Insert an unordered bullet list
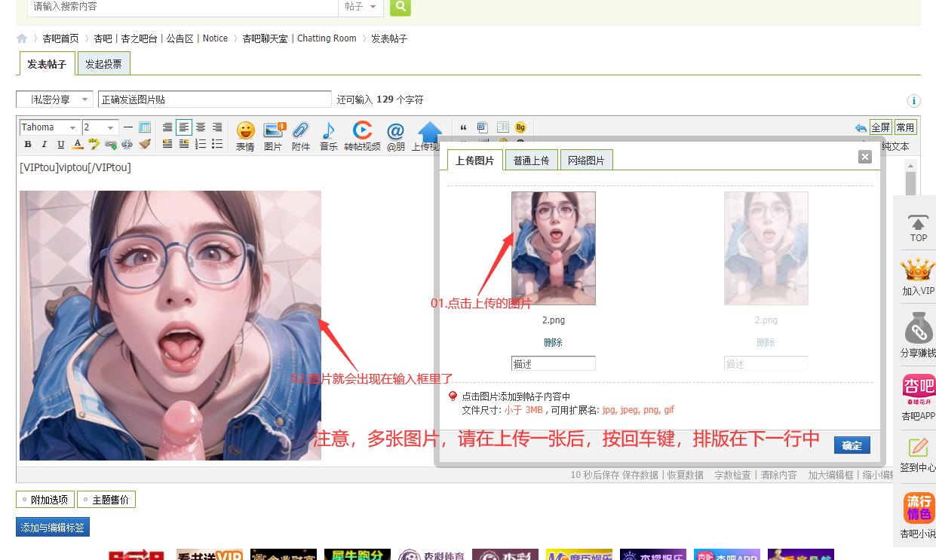The image size is (936, 560). (x=217, y=144)
